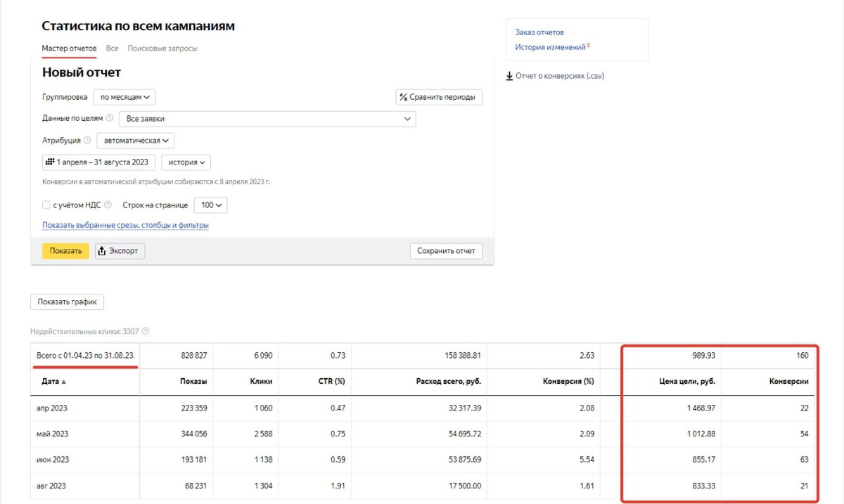Open История изменений link

[550, 47]
